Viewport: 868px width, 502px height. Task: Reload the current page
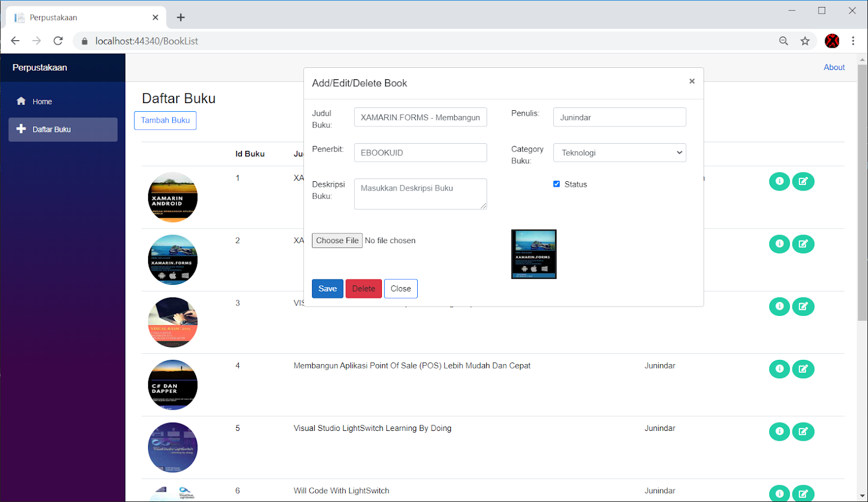[58, 41]
